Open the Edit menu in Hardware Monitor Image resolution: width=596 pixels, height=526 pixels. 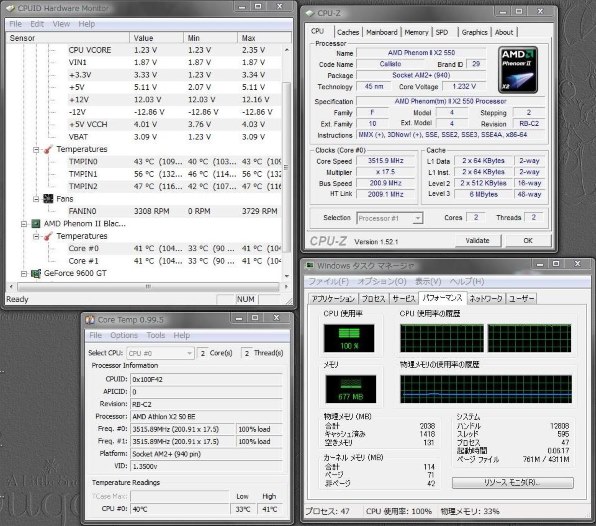pos(37,24)
